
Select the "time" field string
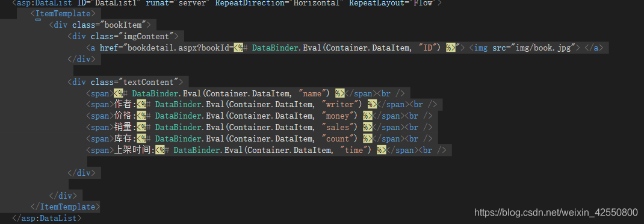pyautogui.click(x=354, y=151)
